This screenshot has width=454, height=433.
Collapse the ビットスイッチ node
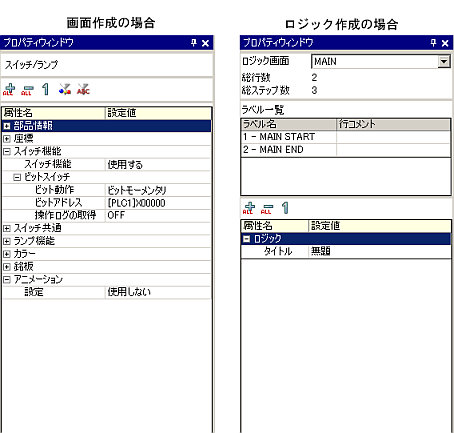17,177
